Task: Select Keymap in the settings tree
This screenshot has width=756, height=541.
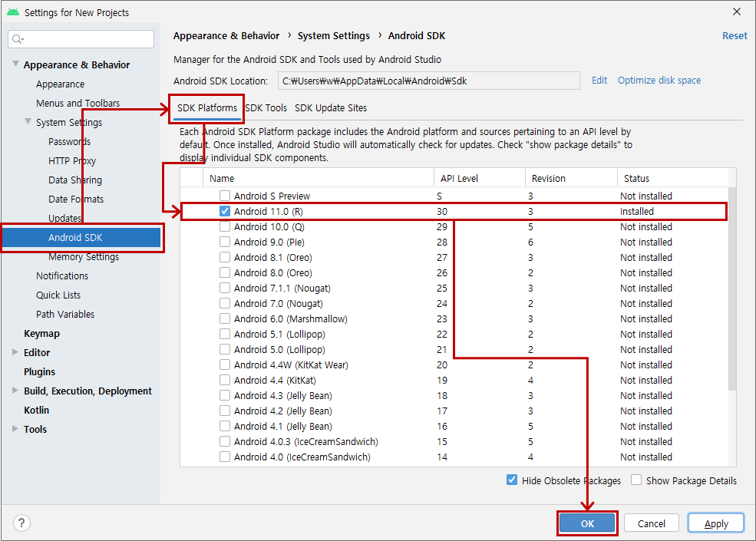Action: pos(41,334)
